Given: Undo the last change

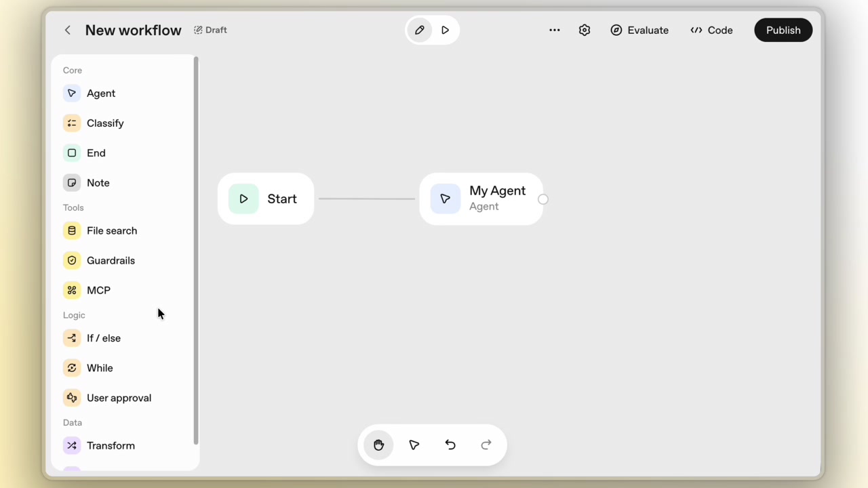Looking at the screenshot, I should pos(450,445).
